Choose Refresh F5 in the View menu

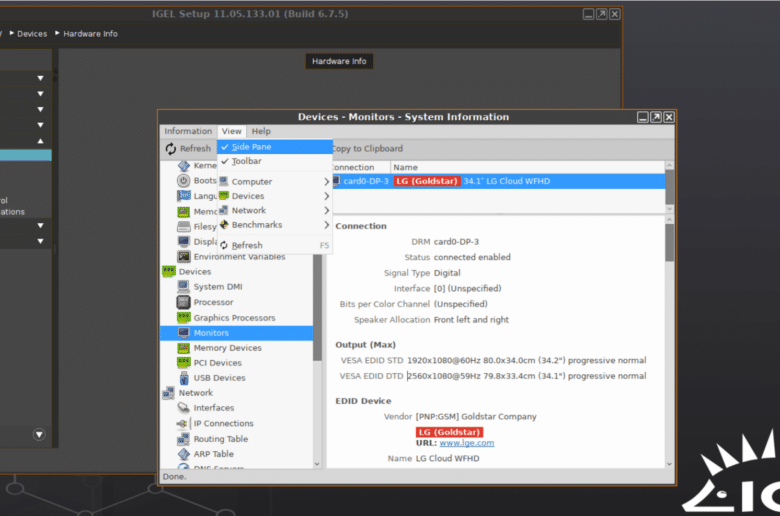[x=275, y=245]
